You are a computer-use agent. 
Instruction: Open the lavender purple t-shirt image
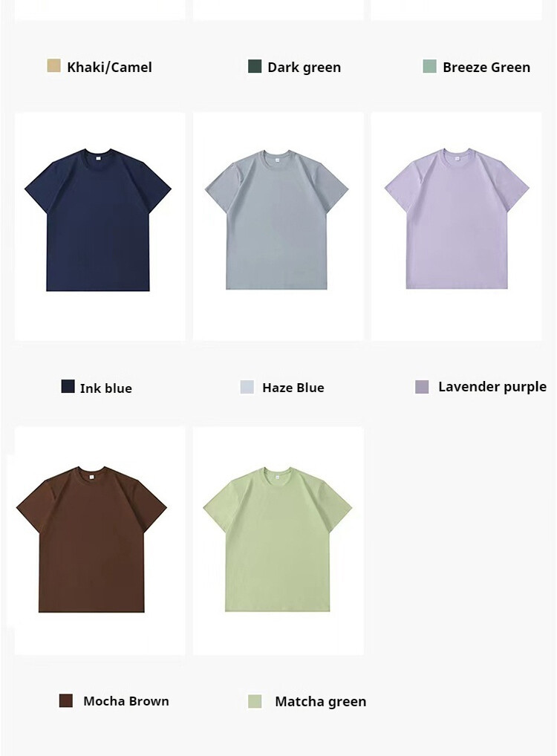456,227
